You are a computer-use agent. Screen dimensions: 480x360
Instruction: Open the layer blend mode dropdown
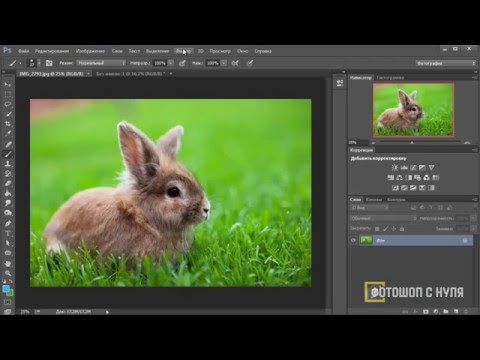[384, 218]
